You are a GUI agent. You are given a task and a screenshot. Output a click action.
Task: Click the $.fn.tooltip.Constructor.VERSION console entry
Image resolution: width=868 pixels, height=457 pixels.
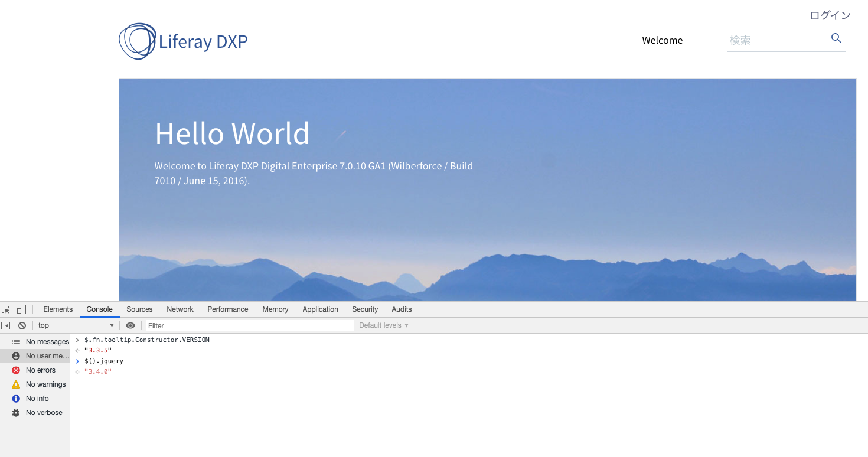click(x=147, y=340)
